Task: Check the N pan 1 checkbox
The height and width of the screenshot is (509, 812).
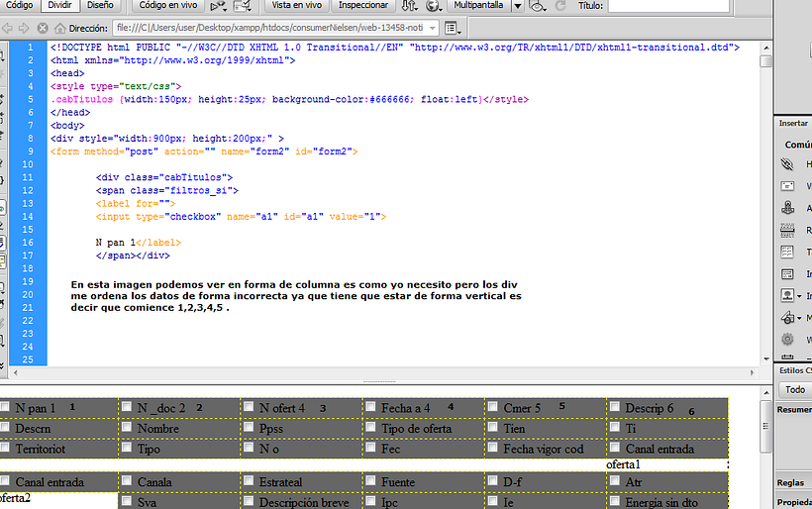Action: click(x=5, y=406)
